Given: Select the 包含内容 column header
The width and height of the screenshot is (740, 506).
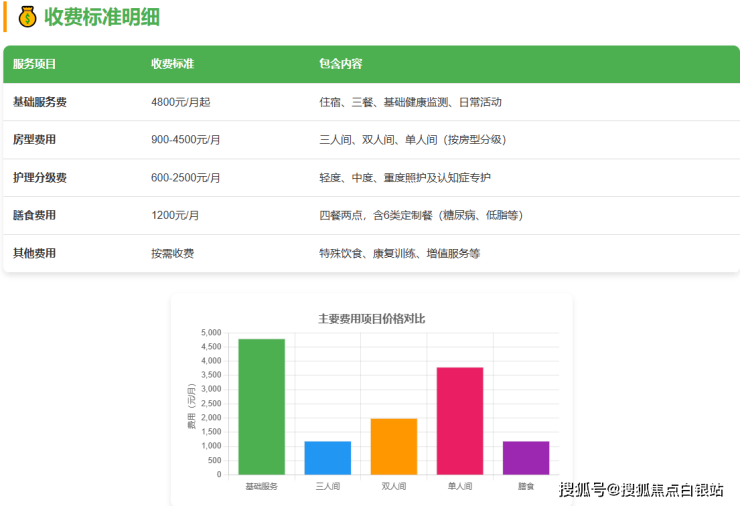Looking at the screenshot, I should click(x=340, y=64).
